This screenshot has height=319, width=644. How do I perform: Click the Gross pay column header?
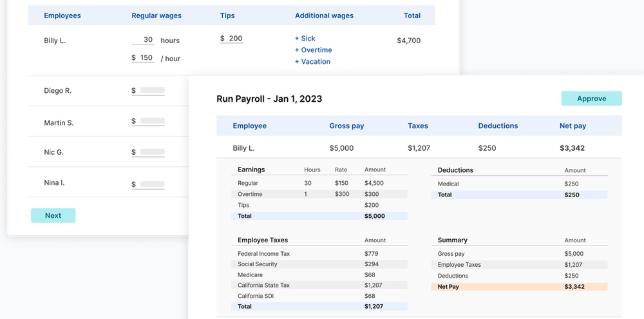346,126
